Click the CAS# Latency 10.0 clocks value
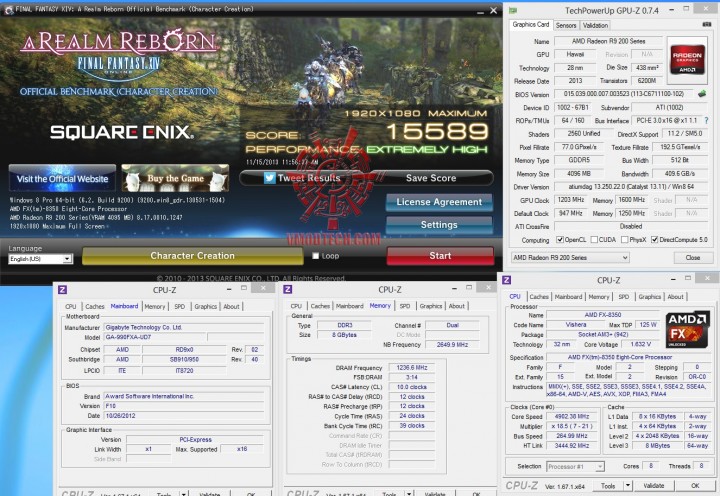 coord(411,387)
